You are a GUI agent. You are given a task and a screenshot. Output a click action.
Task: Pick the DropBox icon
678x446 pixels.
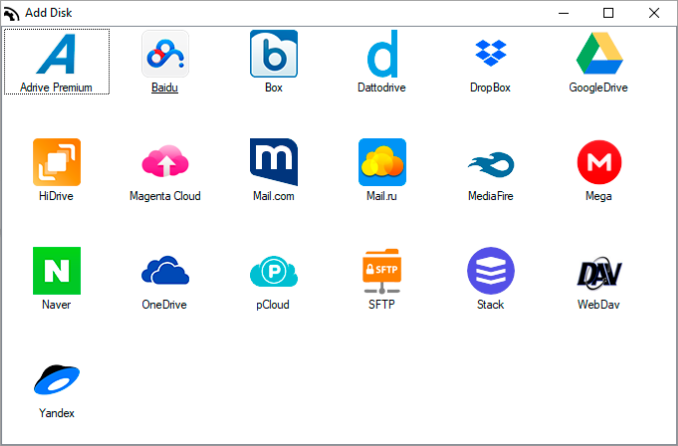pyautogui.click(x=490, y=54)
